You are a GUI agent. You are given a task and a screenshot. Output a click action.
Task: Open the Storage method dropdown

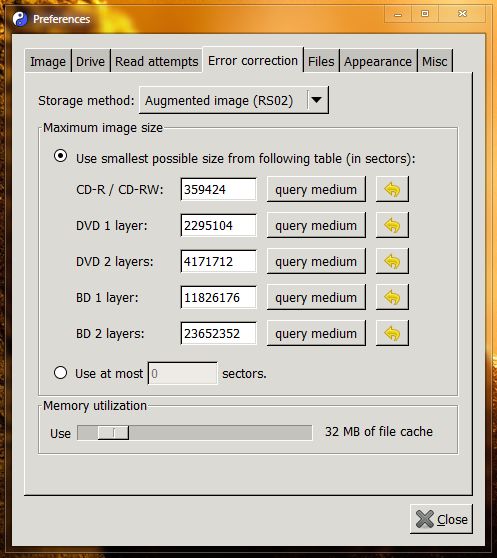(234, 100)
